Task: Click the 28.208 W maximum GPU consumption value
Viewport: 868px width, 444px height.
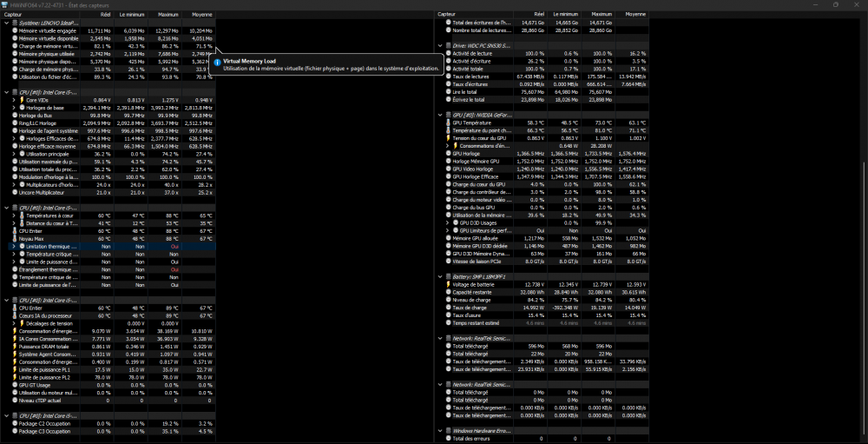Action: (601, 146)
